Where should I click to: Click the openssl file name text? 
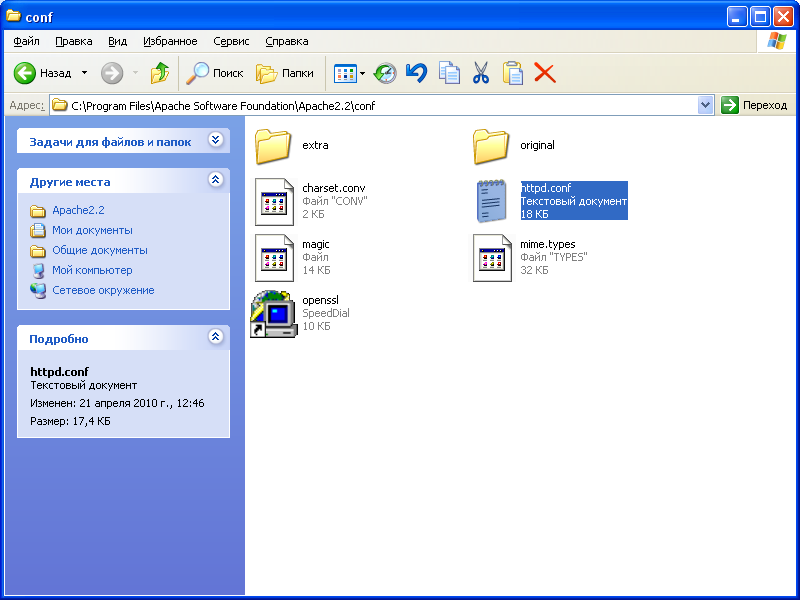[320, 300]
